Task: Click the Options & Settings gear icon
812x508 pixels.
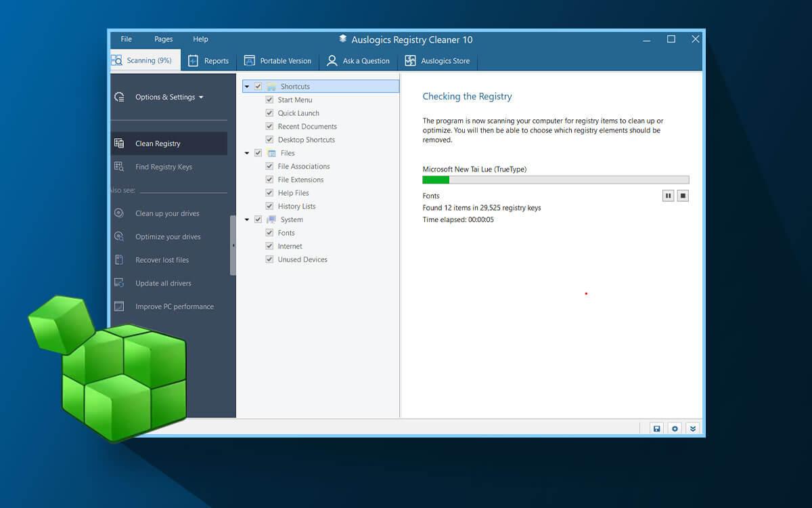Action: point(119,97)
